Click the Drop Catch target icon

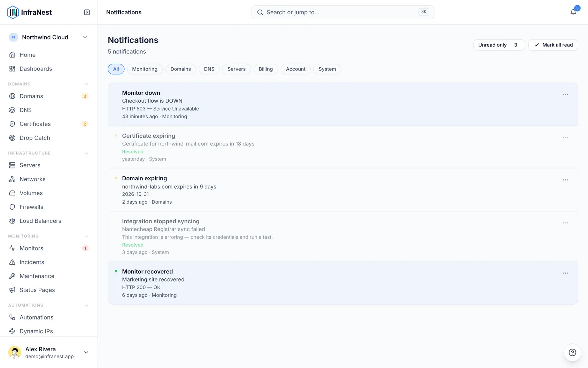point(12,138)
